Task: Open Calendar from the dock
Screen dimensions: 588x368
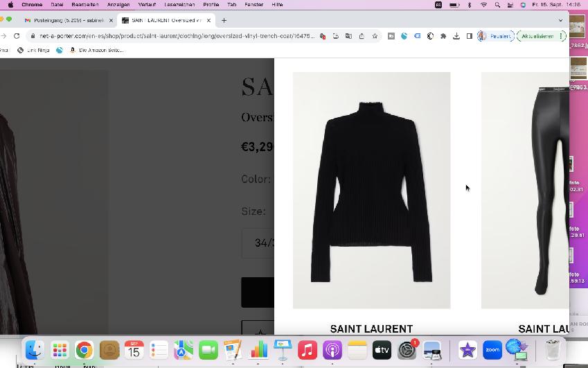Action: [134, 349]
